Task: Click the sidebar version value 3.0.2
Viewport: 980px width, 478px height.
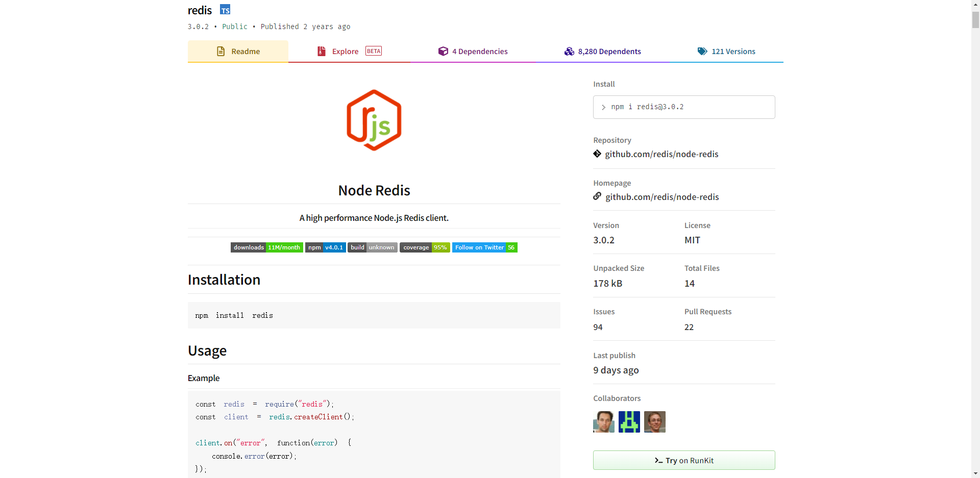Action: [604, 240]
